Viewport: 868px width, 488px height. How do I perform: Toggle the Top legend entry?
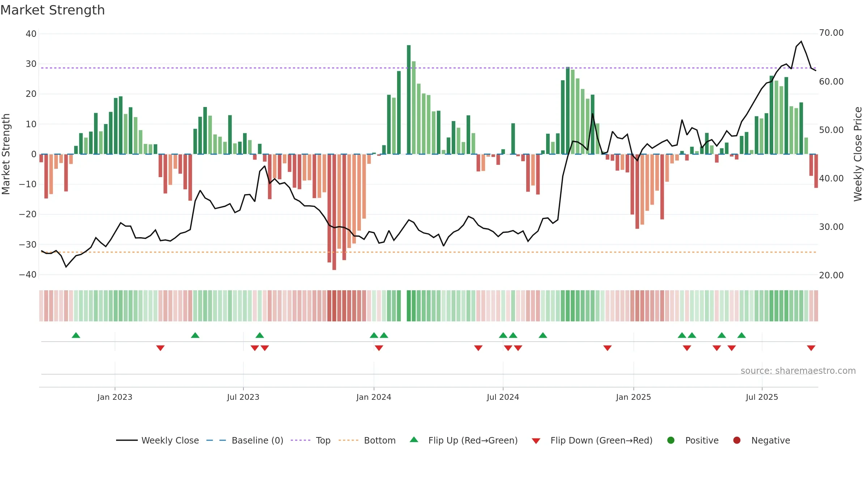[311, 440]
